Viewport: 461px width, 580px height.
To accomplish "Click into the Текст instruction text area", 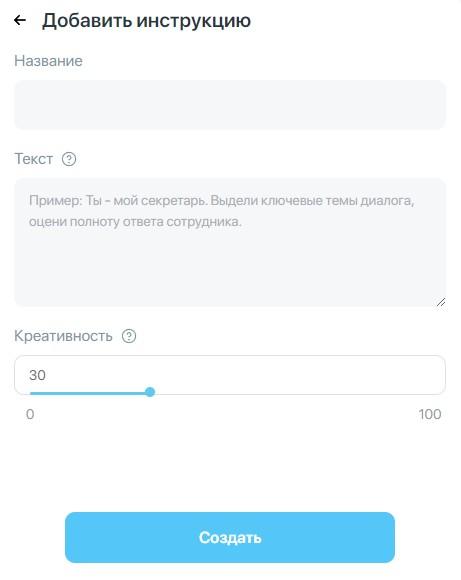I will [x=230, y=242].
